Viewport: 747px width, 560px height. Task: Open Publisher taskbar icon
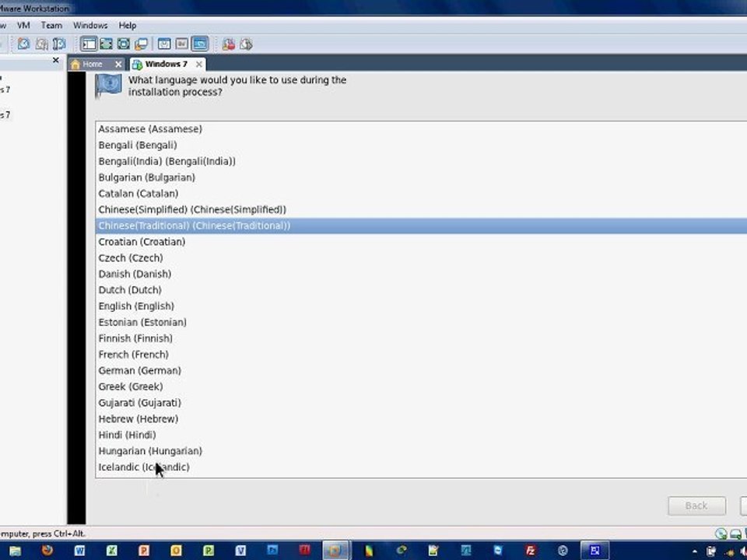tap(209, 551)
